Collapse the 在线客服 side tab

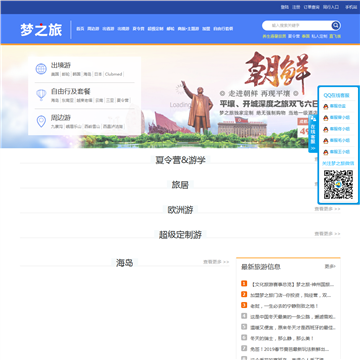[x=313, y=134]
